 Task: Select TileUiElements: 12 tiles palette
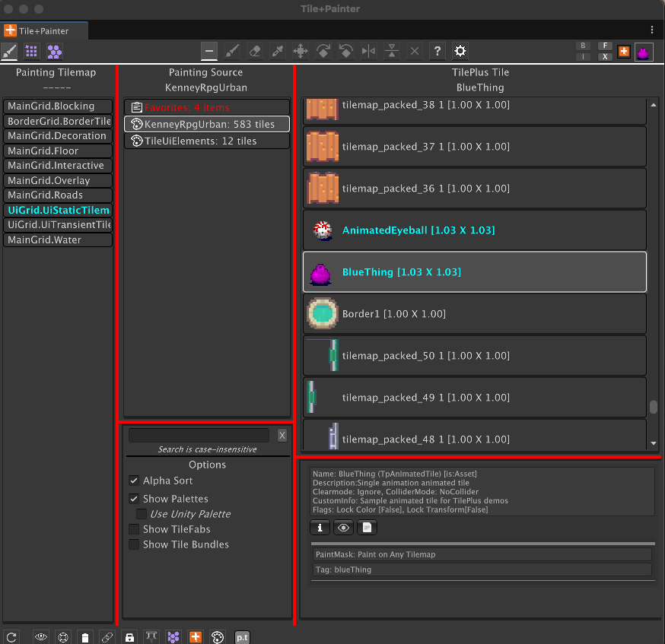[x=206, y=141]
